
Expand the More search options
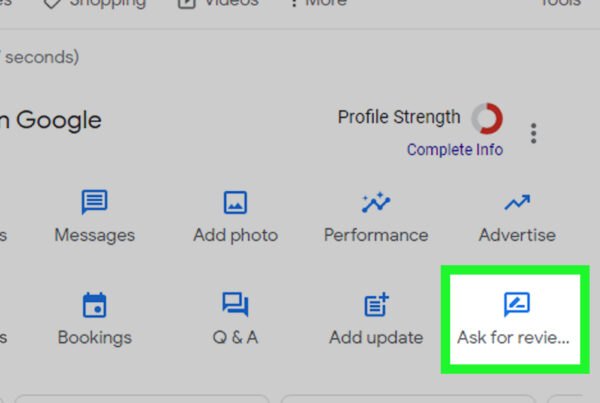coord(318,3)
